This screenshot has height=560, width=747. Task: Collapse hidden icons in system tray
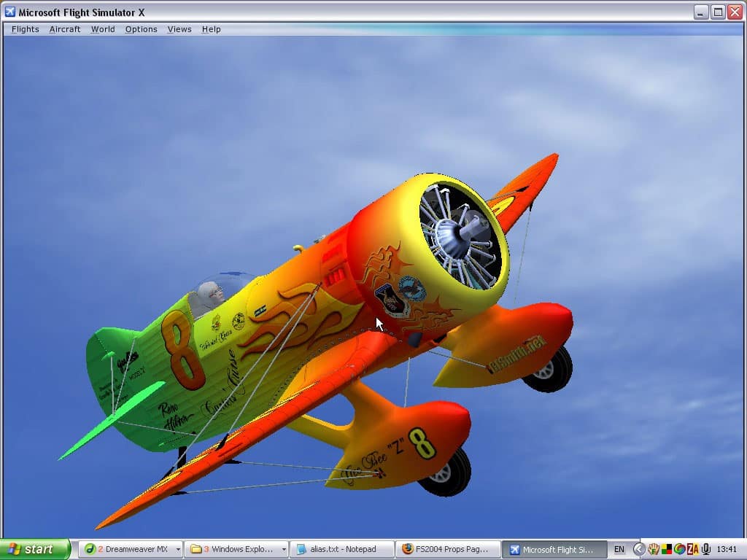click(639, 549)
